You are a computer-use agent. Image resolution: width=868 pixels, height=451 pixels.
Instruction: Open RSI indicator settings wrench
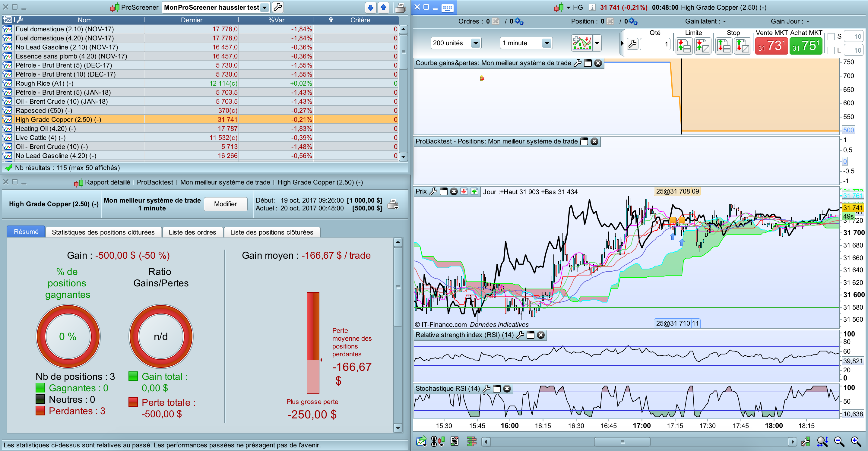click(520, 335)
